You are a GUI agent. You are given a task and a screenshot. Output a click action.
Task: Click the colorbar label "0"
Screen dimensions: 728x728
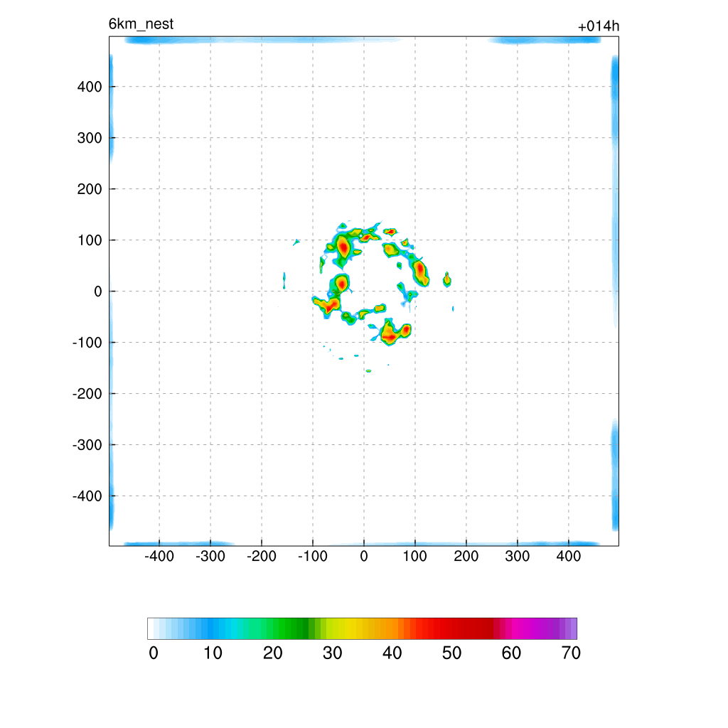(154, 653)
